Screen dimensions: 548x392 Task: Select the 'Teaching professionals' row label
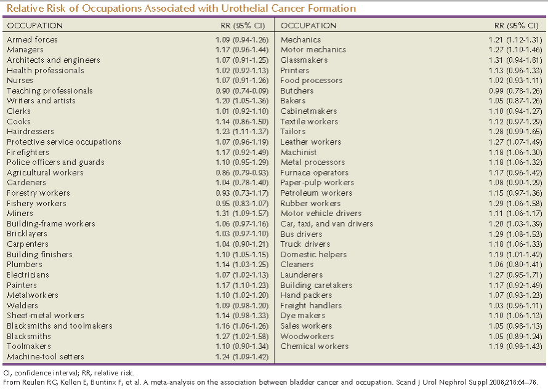(x=50, y=91)
